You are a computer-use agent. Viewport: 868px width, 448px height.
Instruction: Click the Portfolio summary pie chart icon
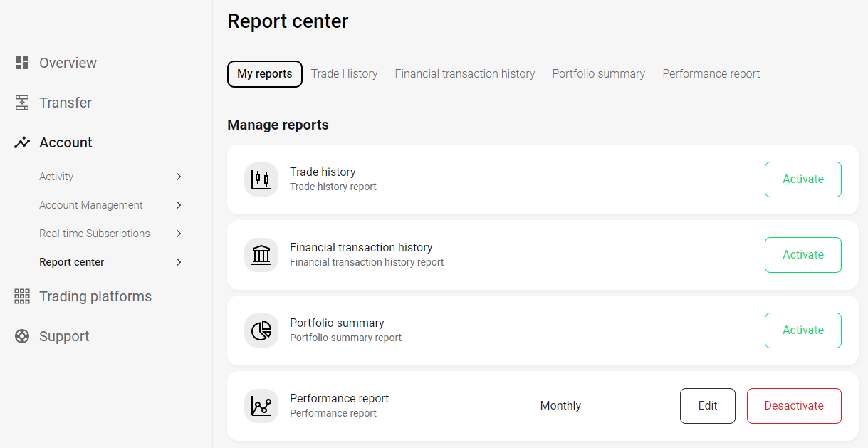(x=261, y=330)
